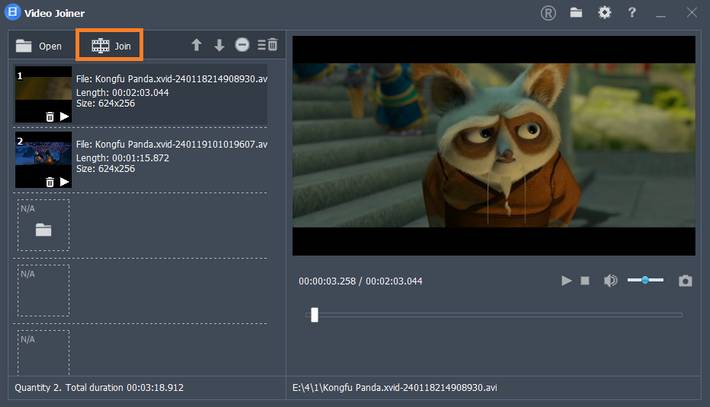
Task: Click the Video Joiner app logo
Action: (13, 12)
